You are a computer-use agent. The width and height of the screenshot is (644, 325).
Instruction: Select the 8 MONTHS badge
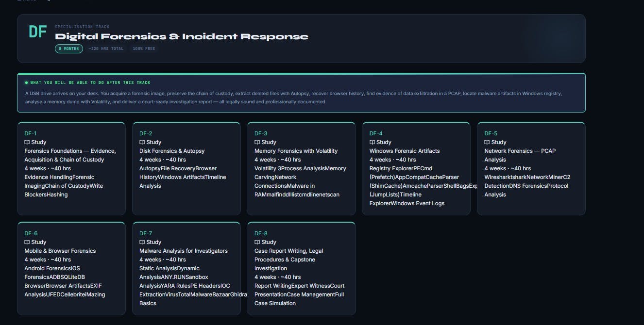click(69, 49)
